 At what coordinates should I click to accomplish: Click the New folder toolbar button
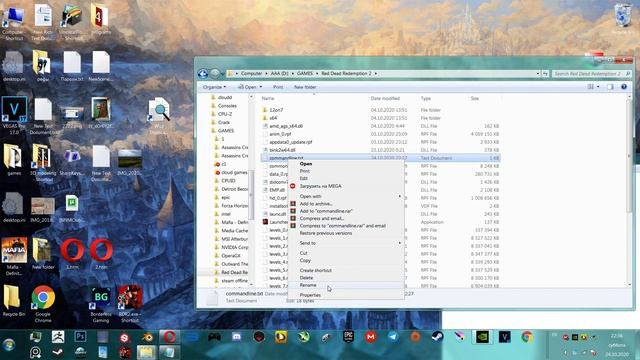point(305,87)
